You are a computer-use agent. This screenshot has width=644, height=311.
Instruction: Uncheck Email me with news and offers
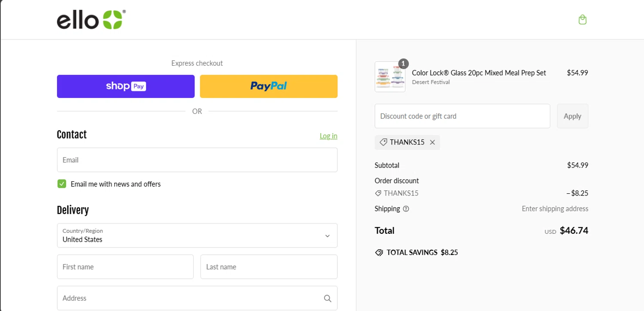point(62,184)
